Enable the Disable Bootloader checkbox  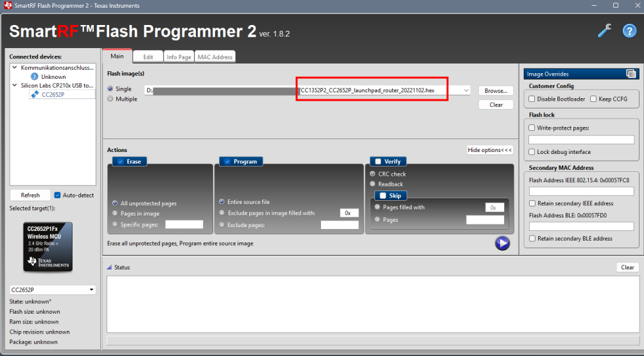532,99
